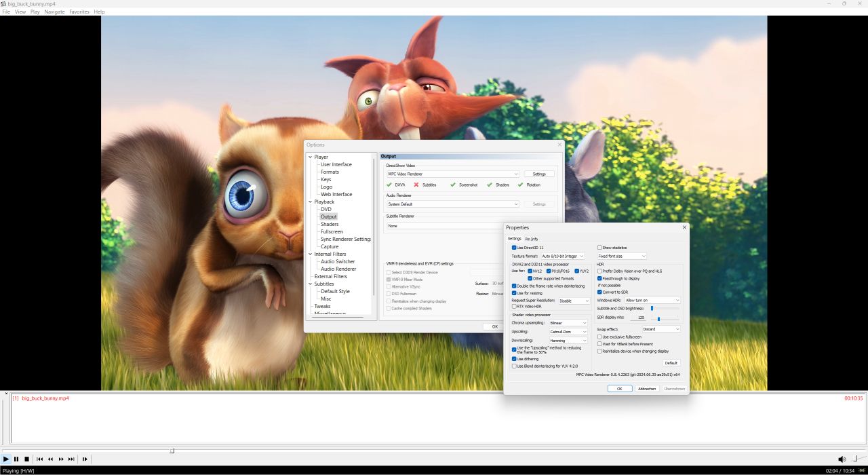Enable the RTX Video HDR checkbox

click(514, 306)
